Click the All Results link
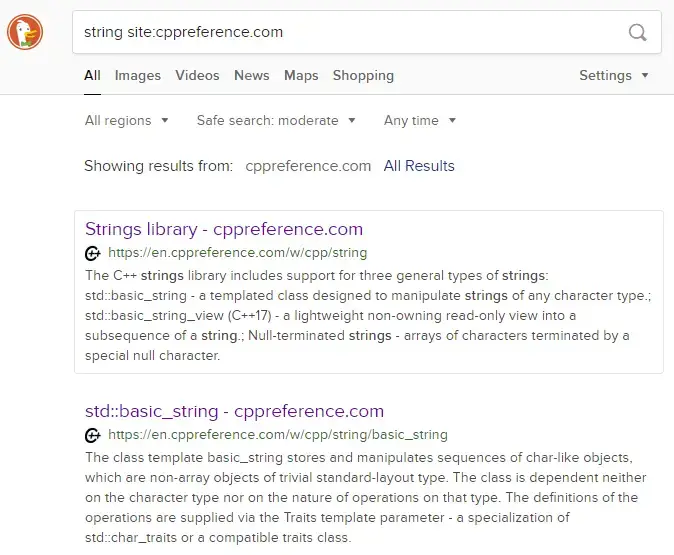The width and height of the screenshot is (674, 555). point(419,166)
